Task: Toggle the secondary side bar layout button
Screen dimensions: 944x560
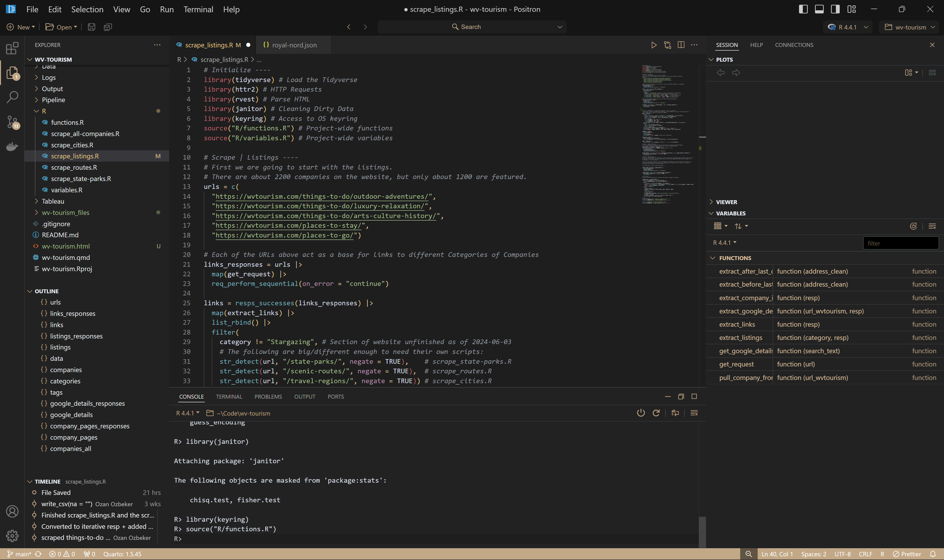Action: pos(835,9)
